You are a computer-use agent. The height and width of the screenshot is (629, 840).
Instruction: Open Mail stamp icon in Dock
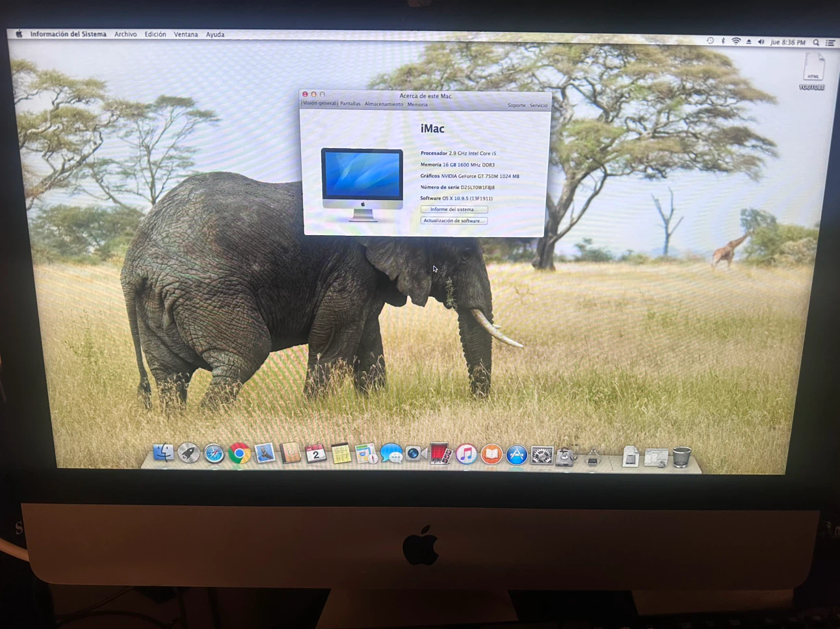coord(265,454)
